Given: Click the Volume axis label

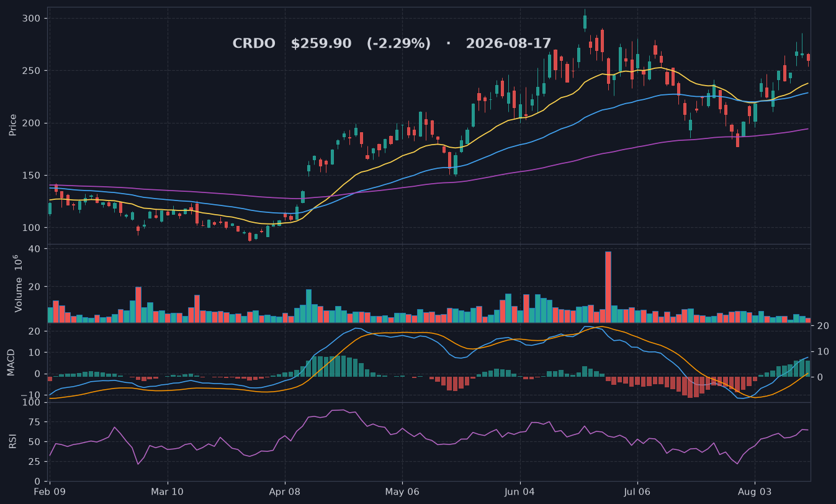Looking at the screenshot, I should pos(18,284).
